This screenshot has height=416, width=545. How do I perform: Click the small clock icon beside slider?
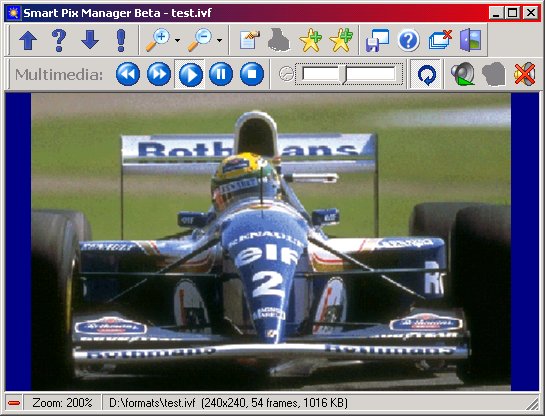pyautogui.click(x=286, y=74)
